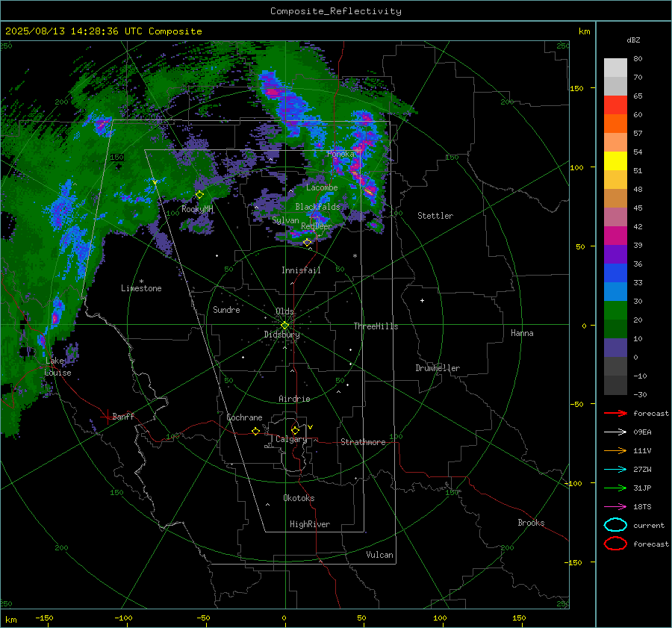Select the magenta 39–42 dBZ color band
This screenshot has width=672, height=628.
(x=615, y=236)
